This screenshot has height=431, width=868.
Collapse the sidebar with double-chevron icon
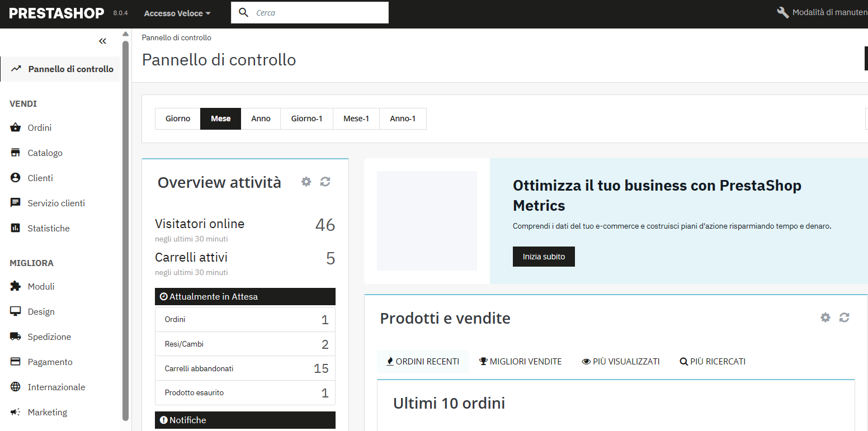pyautogui.click(x=102, y=41)
